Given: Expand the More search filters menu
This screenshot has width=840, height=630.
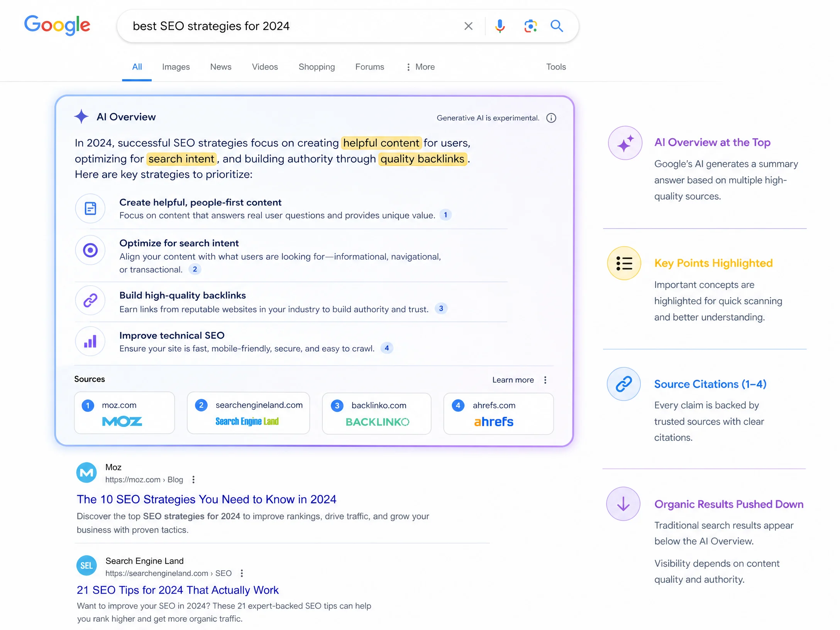Looking at the screenshot, I should (420, 67).
